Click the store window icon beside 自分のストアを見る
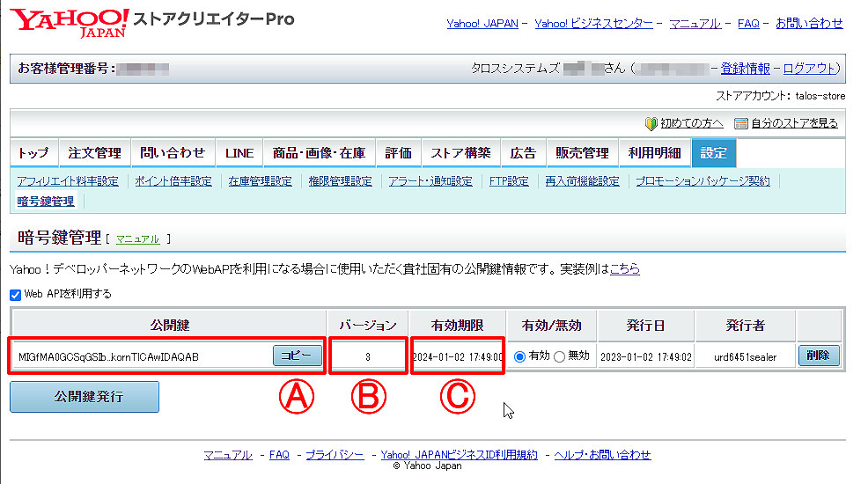The width and height of the screenshot is (868, 484). tap(740, 123)
